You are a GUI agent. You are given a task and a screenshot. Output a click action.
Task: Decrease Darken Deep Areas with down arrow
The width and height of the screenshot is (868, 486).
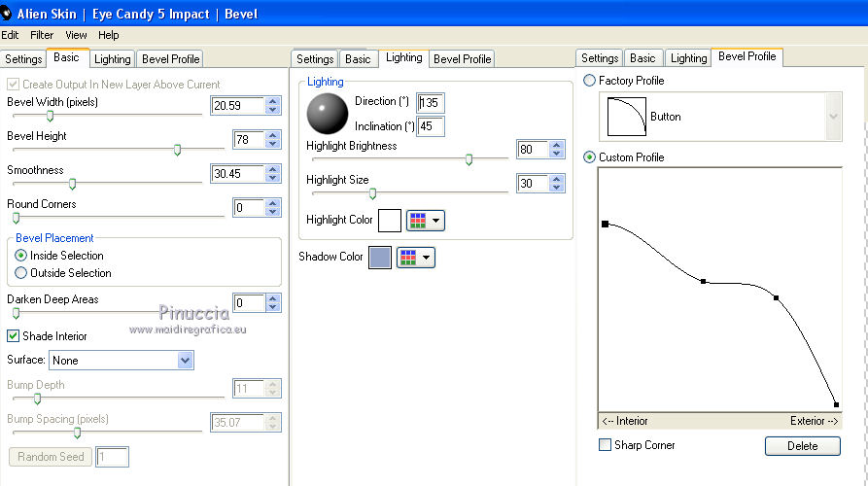(x=272, y=306)
